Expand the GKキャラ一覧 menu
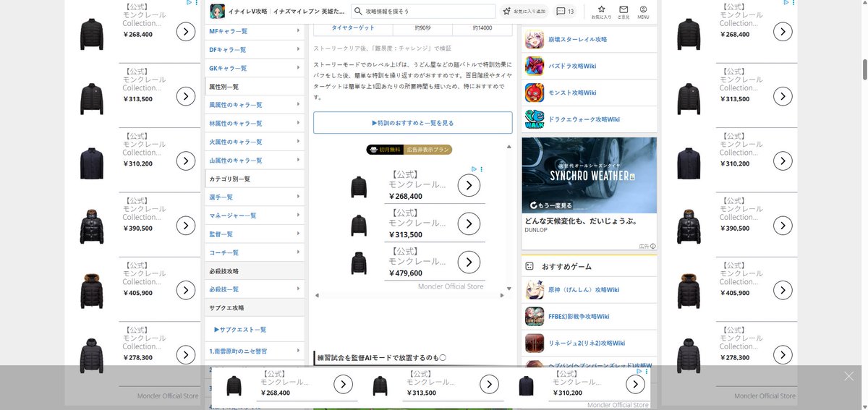868x410 pixels. pyautogui.click(x=253, y=68)
